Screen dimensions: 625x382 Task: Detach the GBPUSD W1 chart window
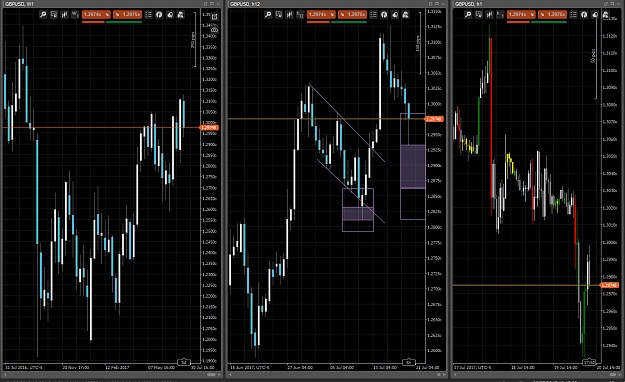click(206, 4)
